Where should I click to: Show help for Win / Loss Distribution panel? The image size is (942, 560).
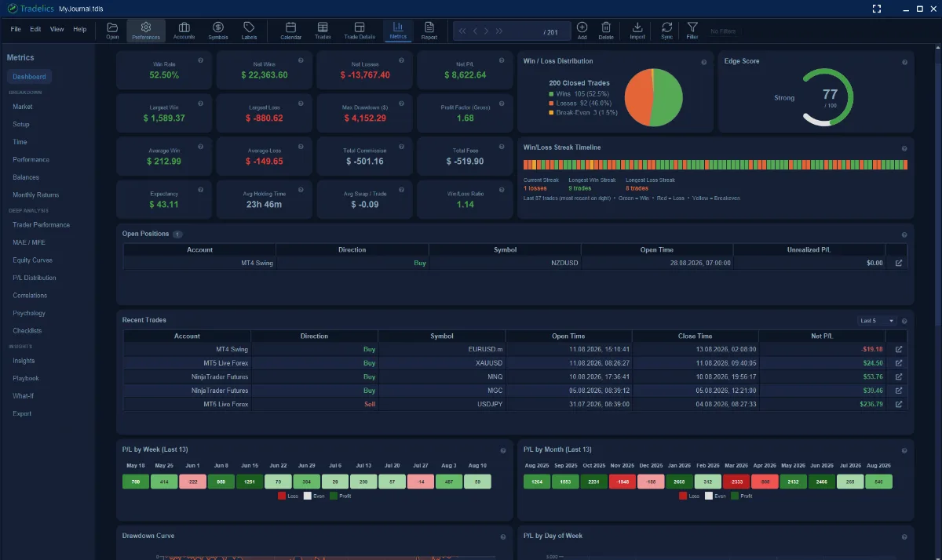pyautogui.click(x=703, y=62)
